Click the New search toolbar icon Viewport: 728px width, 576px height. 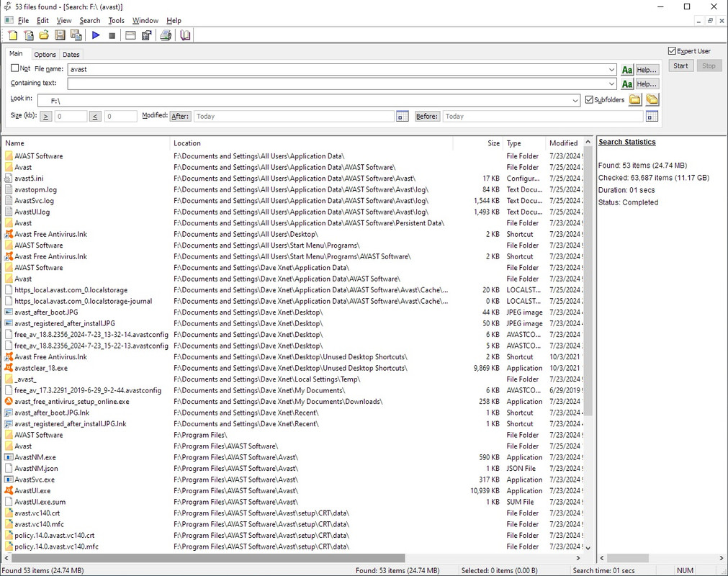pyautogui.click(x=13, y=35)
